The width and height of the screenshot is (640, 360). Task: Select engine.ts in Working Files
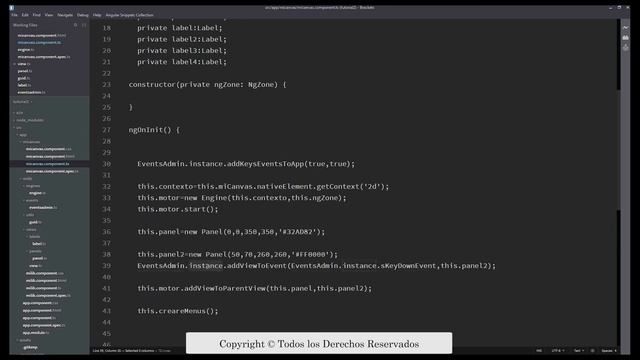coord(26,50)
